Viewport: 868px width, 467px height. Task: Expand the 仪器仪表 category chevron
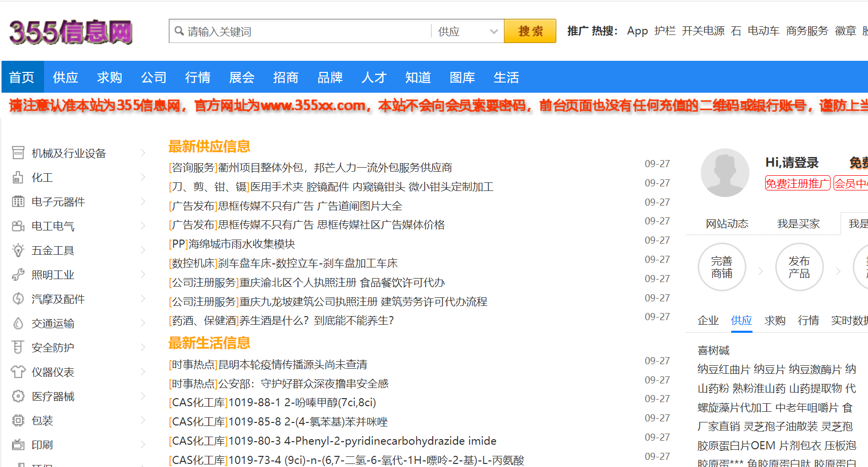[x=143, y=372]
